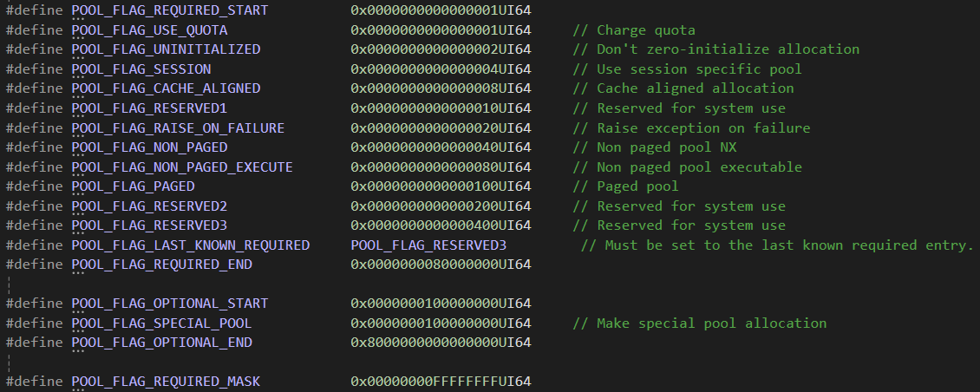Viewport: 980px width, 392px height.
Task: Click the value 0x0000000000000200UI64
Action: [441, 206]
